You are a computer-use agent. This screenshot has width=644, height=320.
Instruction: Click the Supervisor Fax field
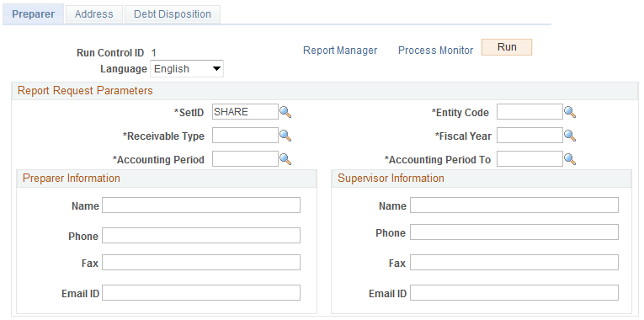point(514,262)
